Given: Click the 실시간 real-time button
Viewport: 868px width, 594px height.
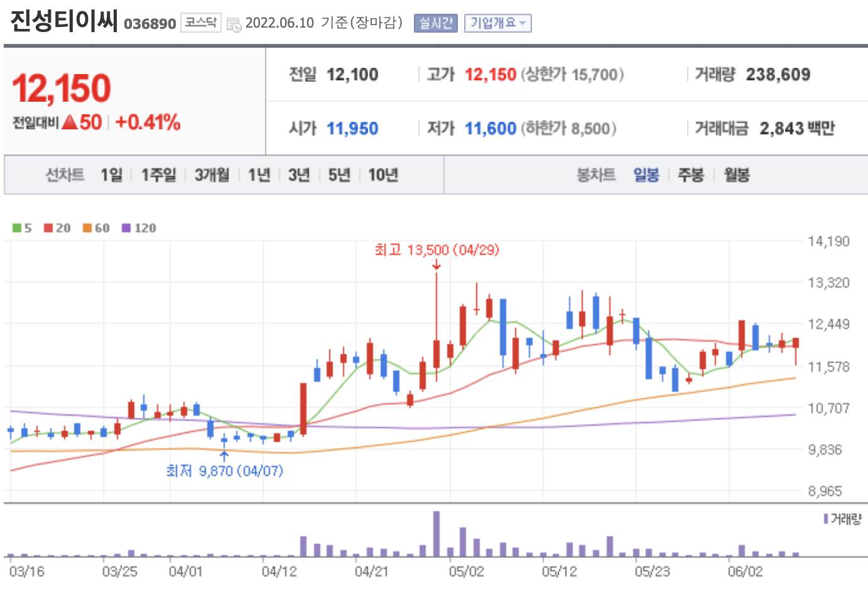Looking at the screenshot, I should tap(436, 23).
